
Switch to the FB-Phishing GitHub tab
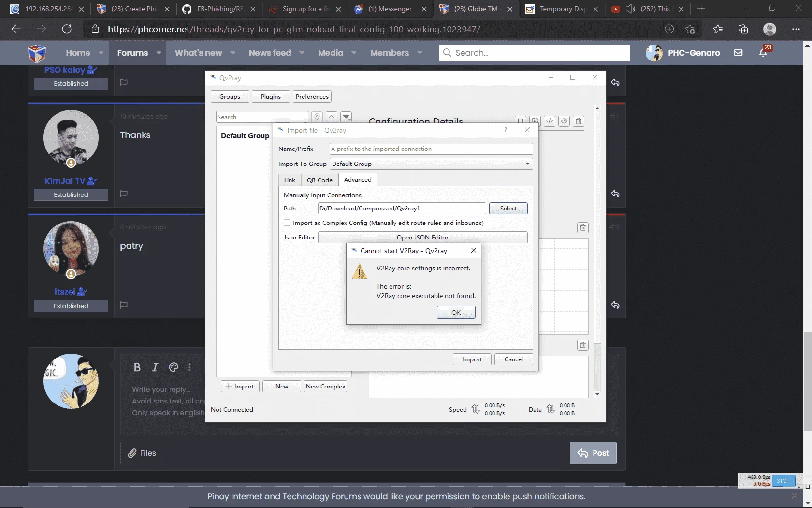[220, 9]
